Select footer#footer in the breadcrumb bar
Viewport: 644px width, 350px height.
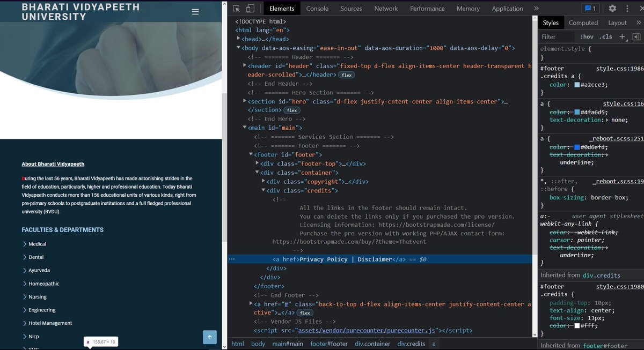tap(329, 344)
